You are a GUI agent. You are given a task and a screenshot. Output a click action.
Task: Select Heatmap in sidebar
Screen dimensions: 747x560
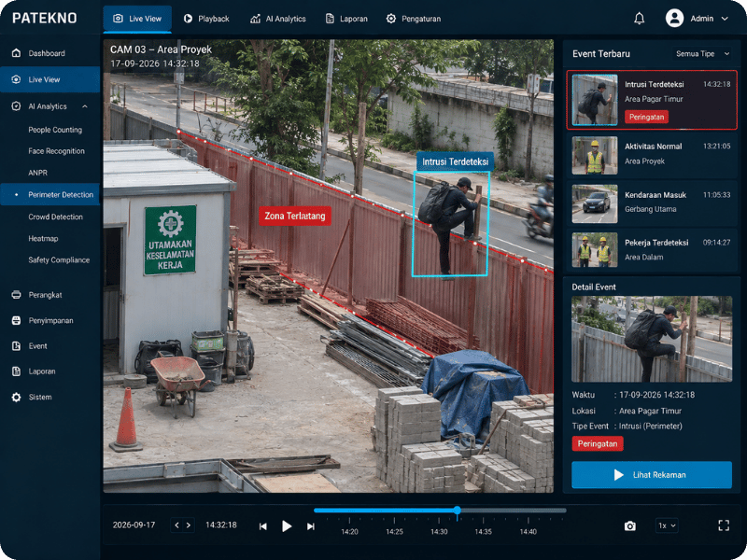pyautogui.click(x=43, y=239)
